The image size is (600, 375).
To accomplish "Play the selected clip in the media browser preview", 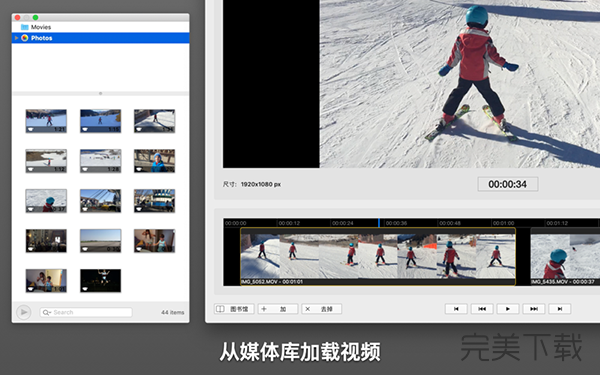I will (24, 312).
